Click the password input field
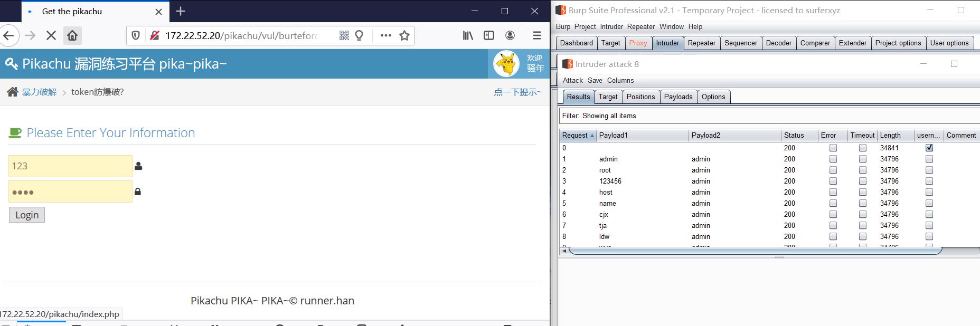 [x=70, y=191]
